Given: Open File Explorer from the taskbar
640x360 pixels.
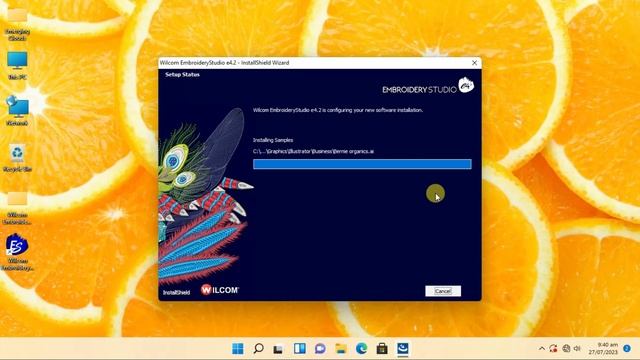Looking at the screenshot, I should pos(341,349).
